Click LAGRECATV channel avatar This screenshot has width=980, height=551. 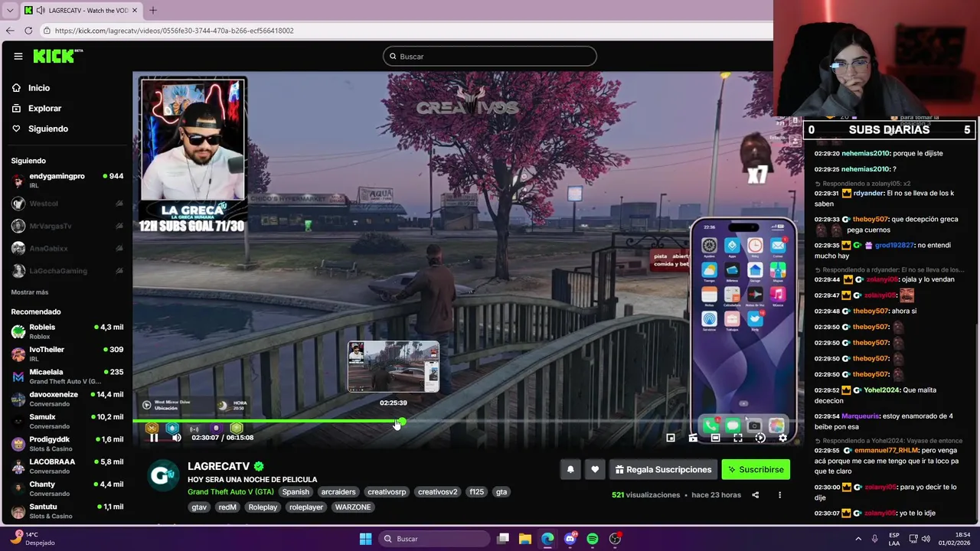pyautogui.click(x=162, y=475)
